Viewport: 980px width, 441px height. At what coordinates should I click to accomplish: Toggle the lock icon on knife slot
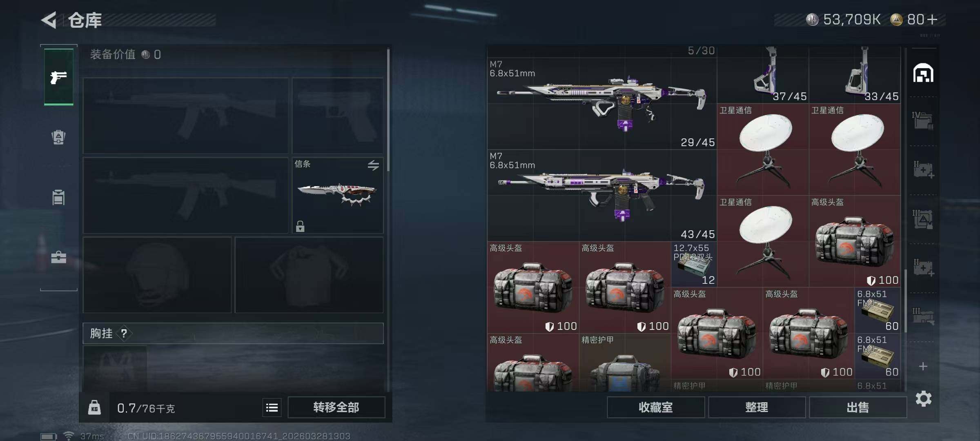(x=300, y=226)
